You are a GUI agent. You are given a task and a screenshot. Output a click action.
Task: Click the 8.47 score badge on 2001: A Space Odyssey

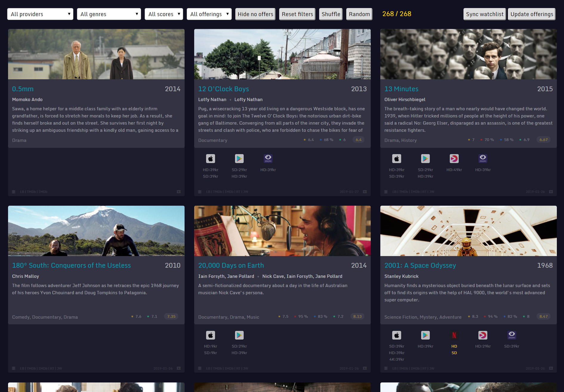pyautogui.click(x=543, y=316)
